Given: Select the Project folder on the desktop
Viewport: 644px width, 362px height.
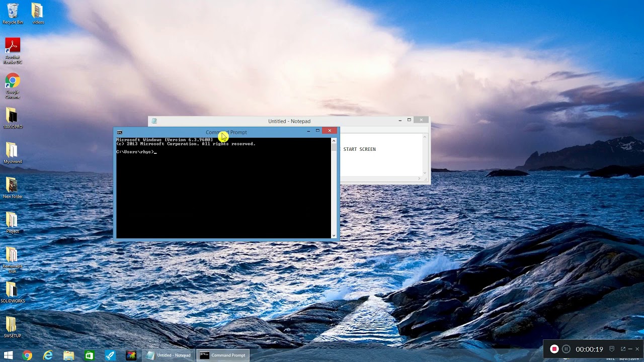Looking at the screenshot, I should pos(13,223).
